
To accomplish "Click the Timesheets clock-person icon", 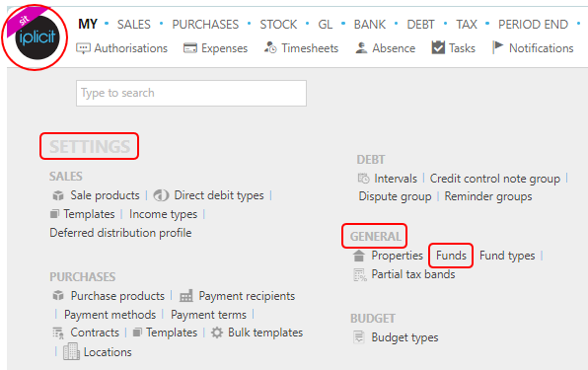I will coord(270,47).
